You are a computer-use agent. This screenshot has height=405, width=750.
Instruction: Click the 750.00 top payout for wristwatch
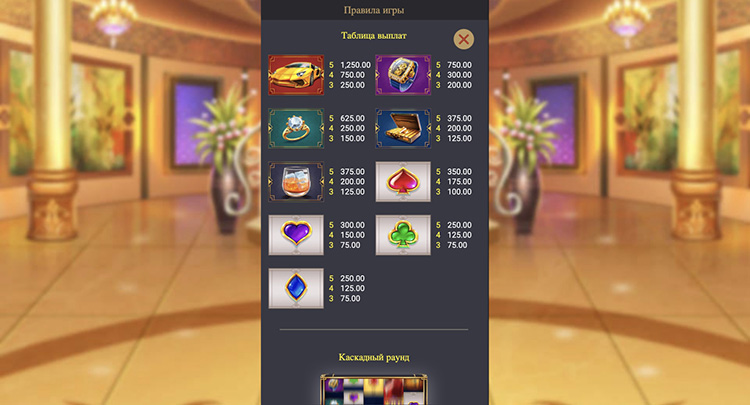coord(459,65)
